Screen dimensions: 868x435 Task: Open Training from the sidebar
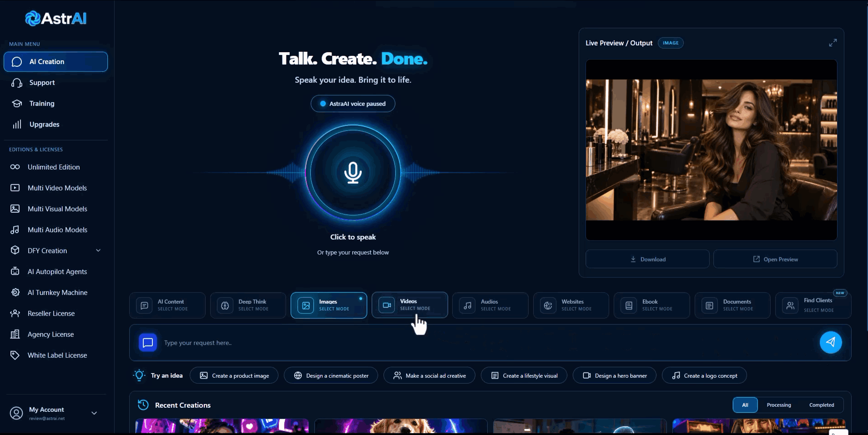coord(56,104)
